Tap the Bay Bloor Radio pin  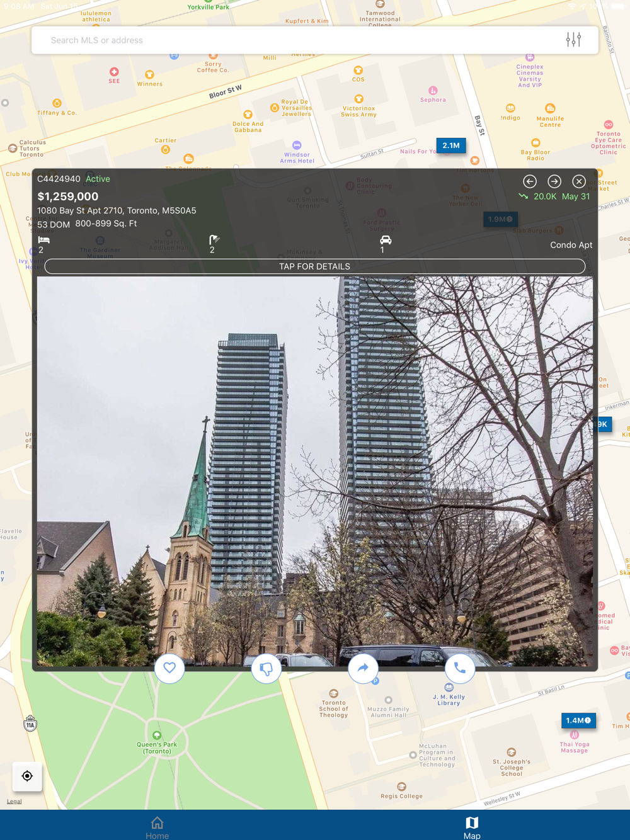(535, 142)
